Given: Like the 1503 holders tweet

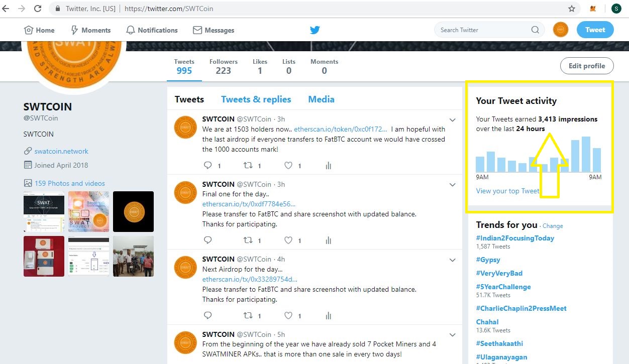Looking at the screenshot, I should point(288,165).
